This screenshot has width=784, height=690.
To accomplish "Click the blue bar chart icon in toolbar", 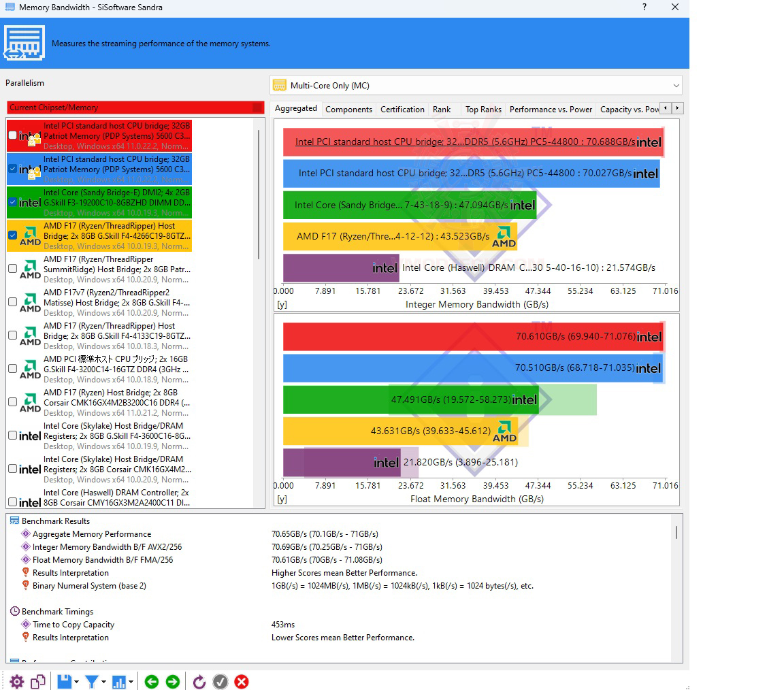I will 119,682.
